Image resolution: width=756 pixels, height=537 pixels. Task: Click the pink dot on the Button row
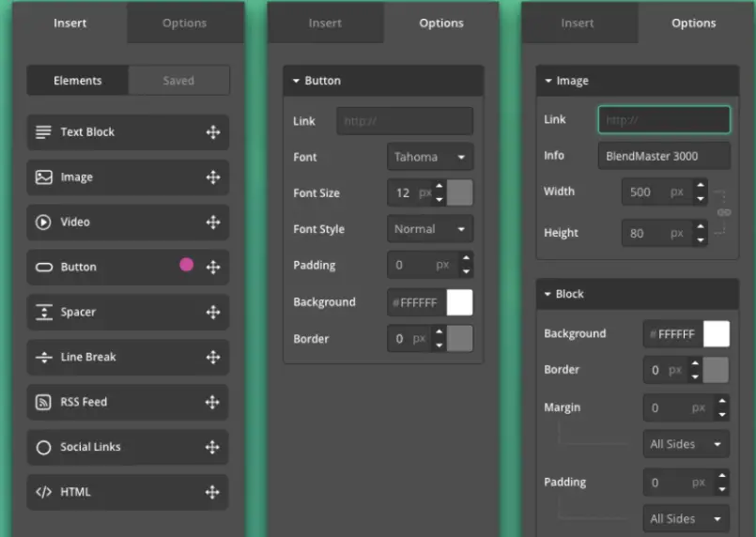coord(187,265)
